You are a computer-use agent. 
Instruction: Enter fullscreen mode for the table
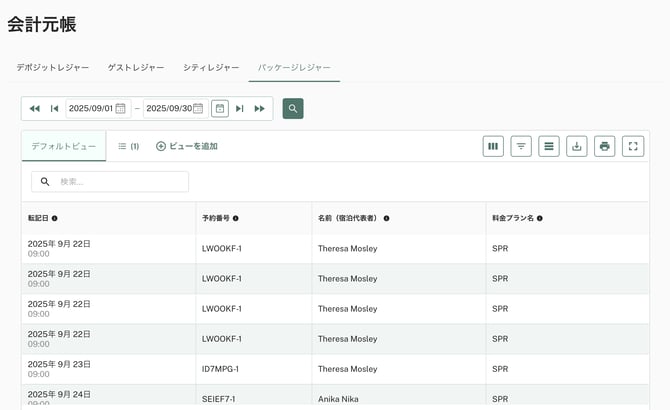pyautogui.click(x=633, y=147)
